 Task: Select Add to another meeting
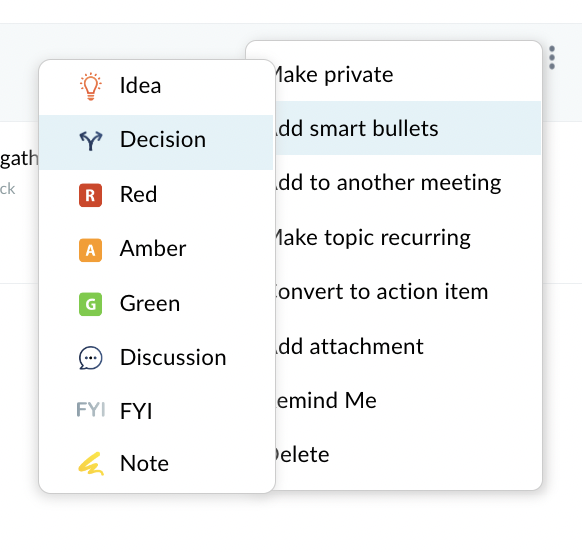click(x=408, y=182)
